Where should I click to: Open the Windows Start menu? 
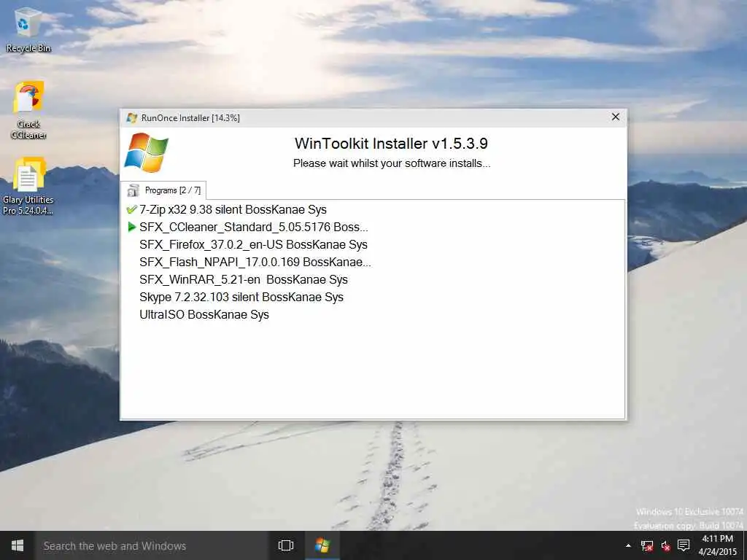point(18,545)
